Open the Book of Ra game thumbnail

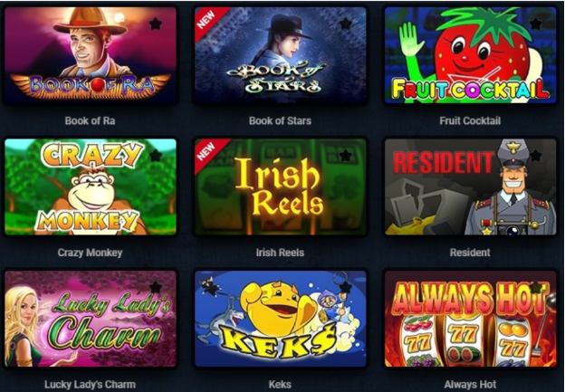click(91, 55)
